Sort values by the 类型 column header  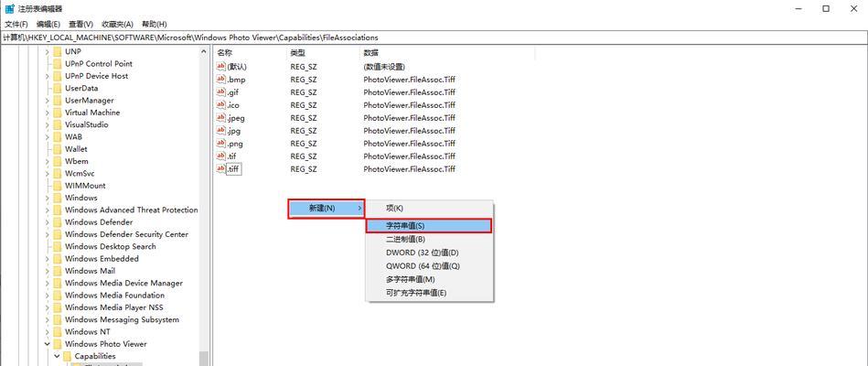tap(322, 52)
